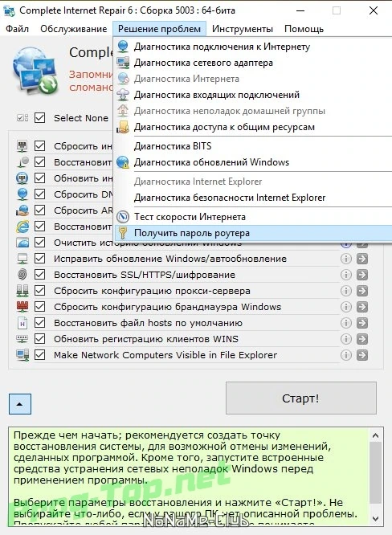The width and height of the screenshot is (392, 535).
Task: Click key icon of Получить пароль роутера
Action: (123, 233)
